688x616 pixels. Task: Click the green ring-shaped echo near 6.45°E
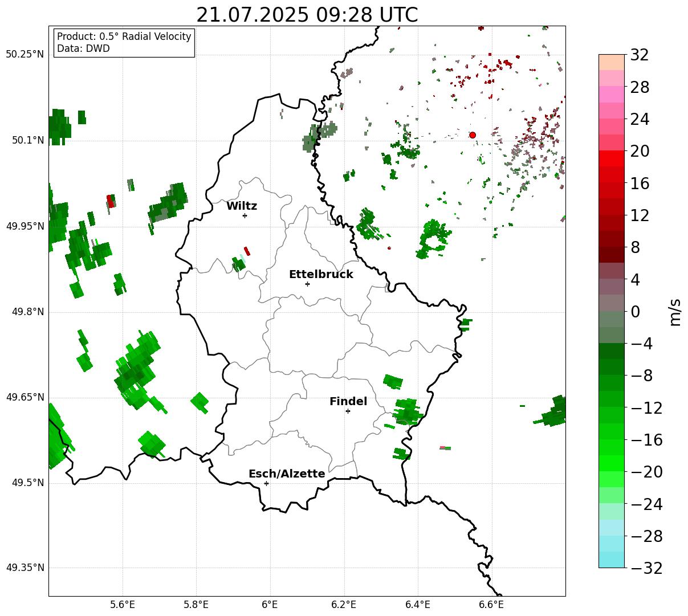pos(433,239)
